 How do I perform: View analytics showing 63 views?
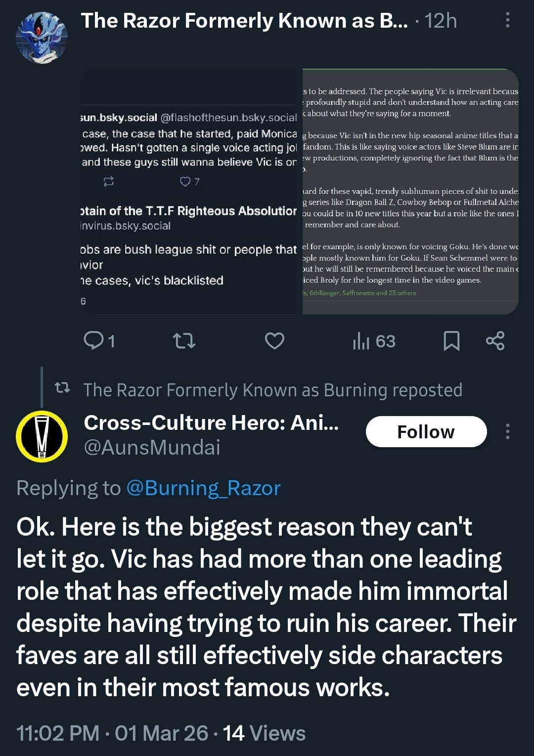[374, 341]
